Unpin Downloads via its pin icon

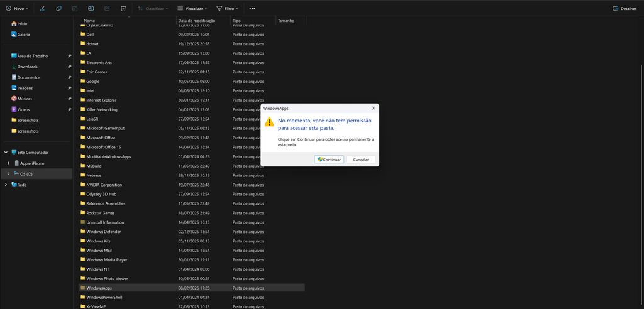pos(69,67)
